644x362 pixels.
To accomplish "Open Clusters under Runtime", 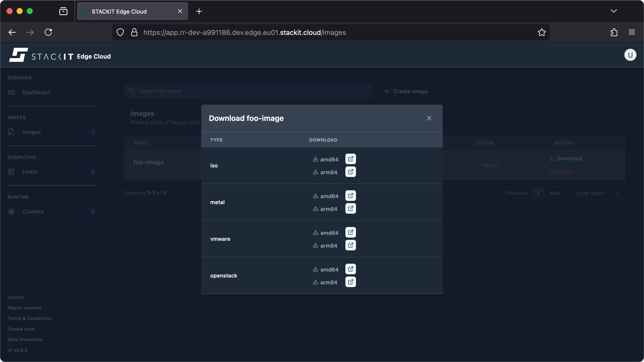I will click(x=33, y=211).
